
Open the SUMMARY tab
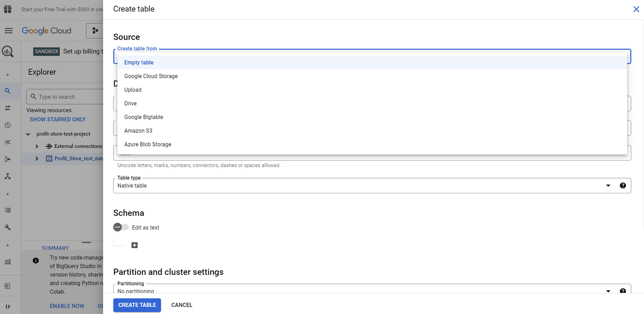pyautogui.click(x=55, y=248)
